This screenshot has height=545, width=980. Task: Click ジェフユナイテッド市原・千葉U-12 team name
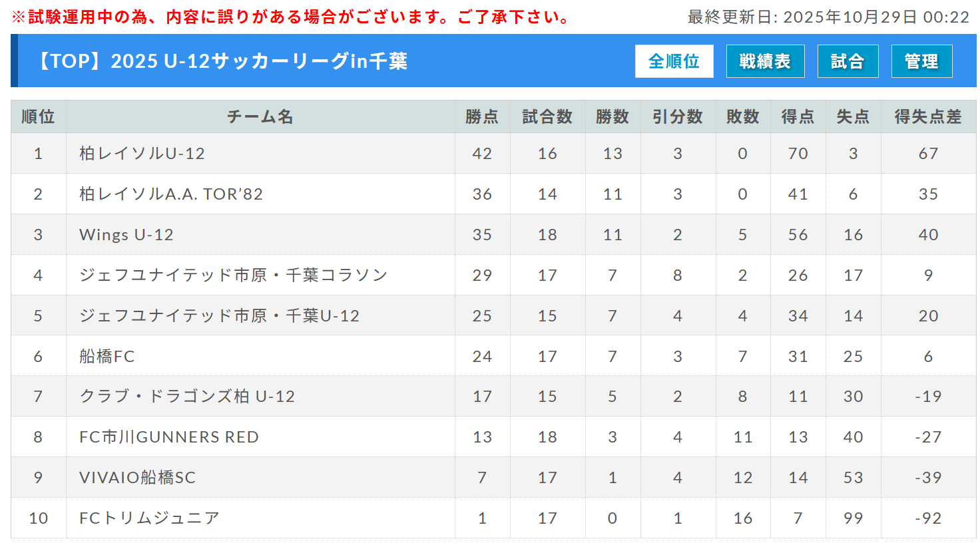[x=219, y=316]
